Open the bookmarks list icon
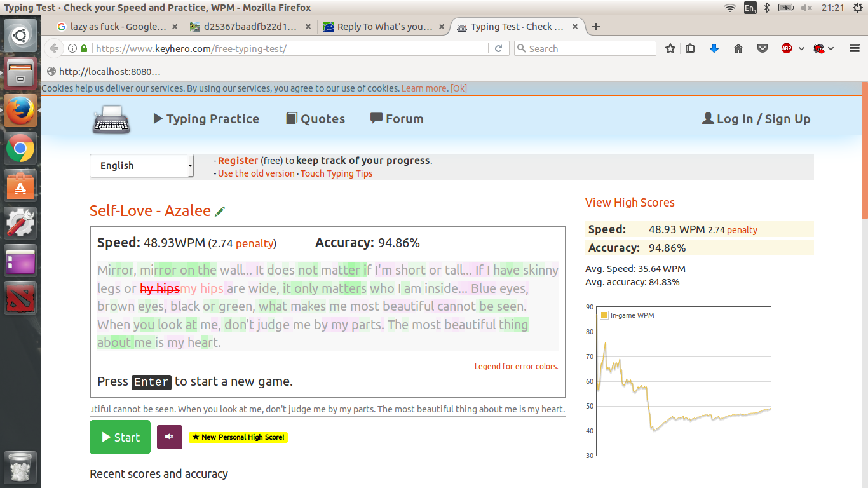This screenshot has height=488, width=868. click(691, 48)
